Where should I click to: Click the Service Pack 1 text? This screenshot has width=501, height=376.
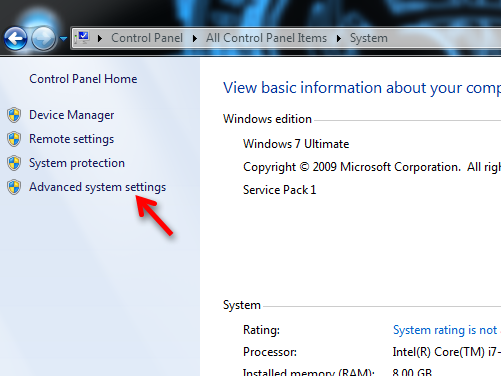[279, 190]
